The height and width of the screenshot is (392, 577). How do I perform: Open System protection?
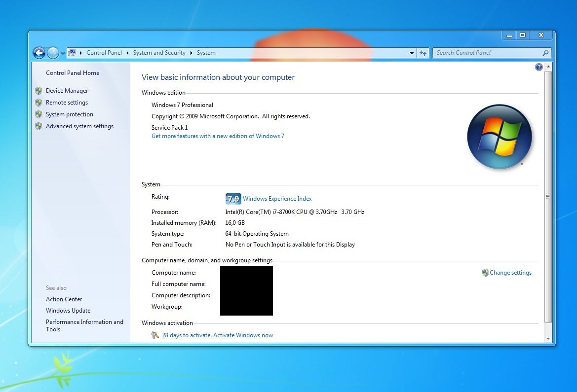point(70,114)
